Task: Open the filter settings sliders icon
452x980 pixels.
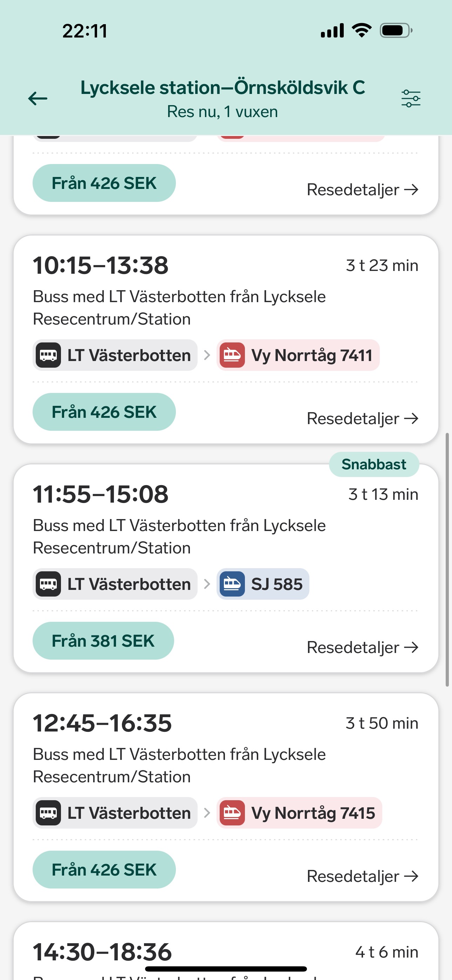Action: [411, 98]
